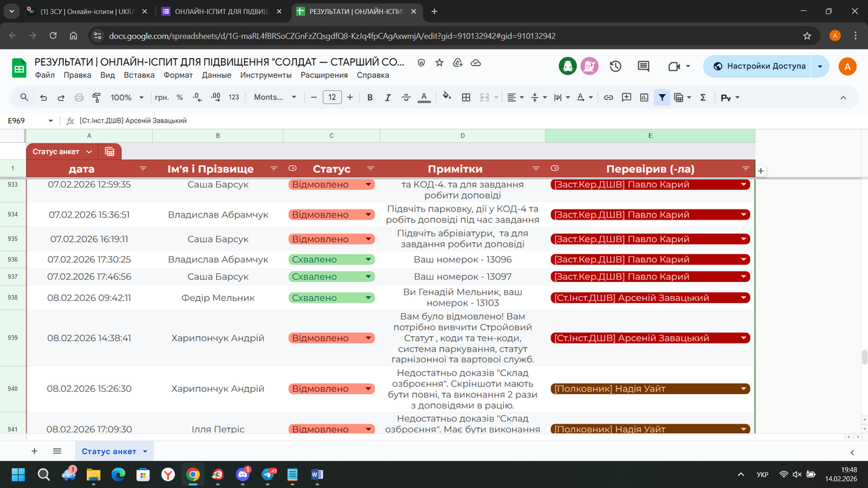Open filter for Статус column
This screenshot has height=488, width=868.
pyautogui.click(x=370, y=168)
